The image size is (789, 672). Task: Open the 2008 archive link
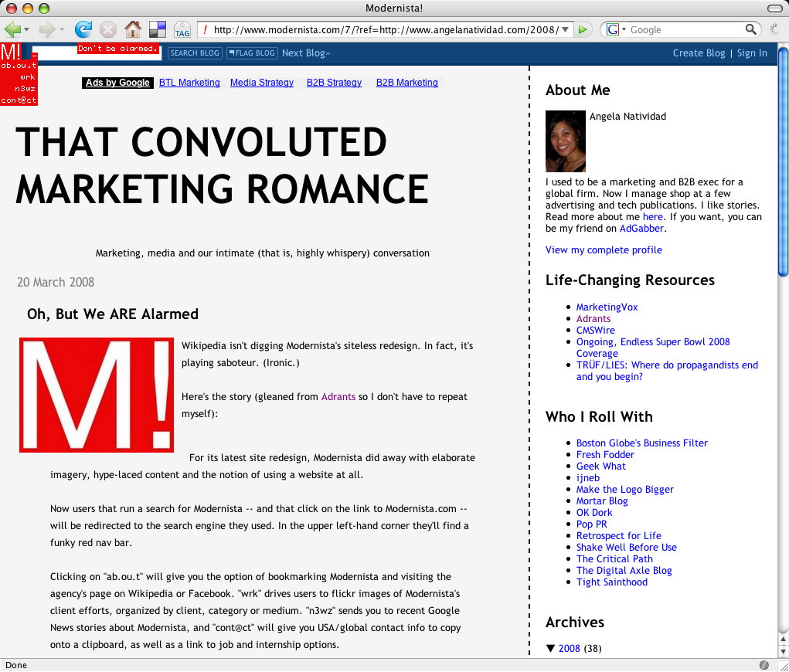point(569,648)
